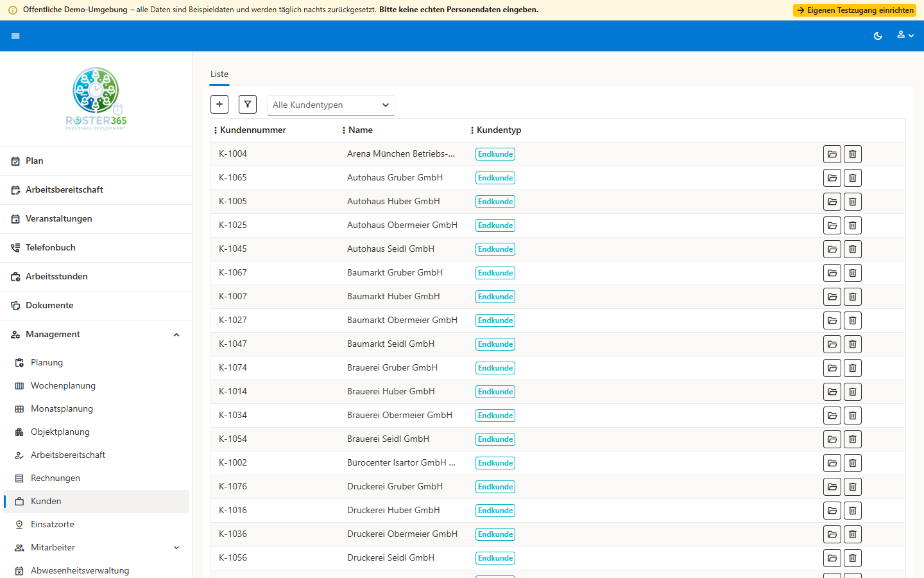Viewport: 924px width, 578px height.
Task: Open Telefonbuch in the sidebar
Action: coord(96,248)
